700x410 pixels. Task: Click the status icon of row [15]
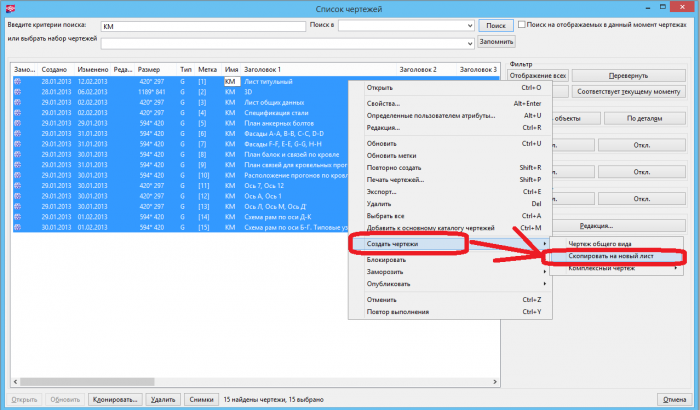pos(17,227)
